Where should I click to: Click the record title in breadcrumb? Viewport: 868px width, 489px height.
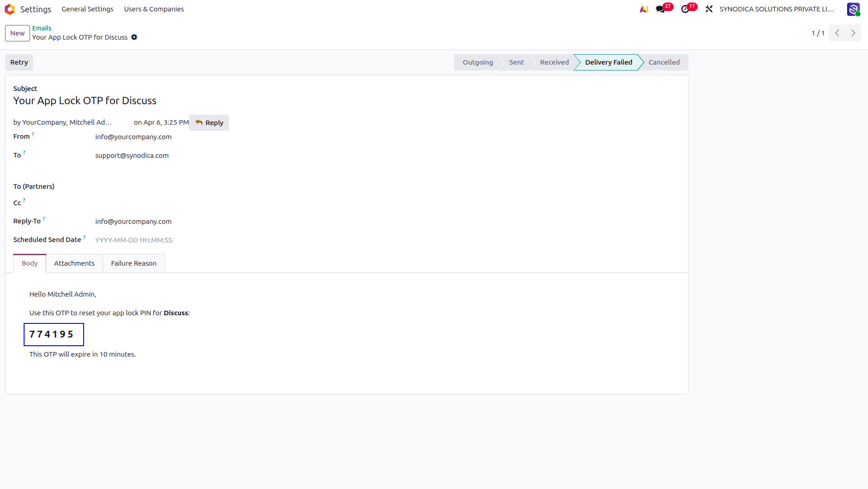point(80,37)
